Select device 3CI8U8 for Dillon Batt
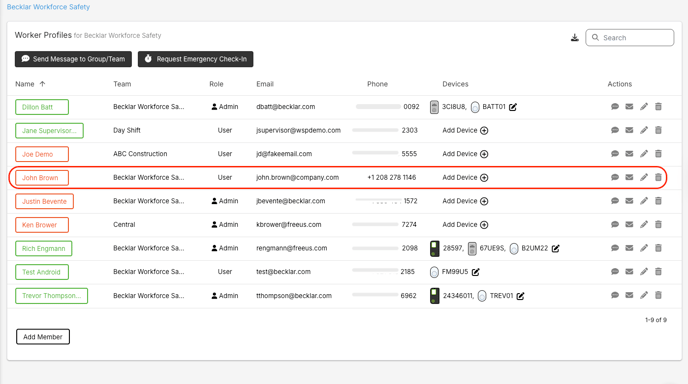The width and height of the screenshot is (688, 384). tap(448, 107)
